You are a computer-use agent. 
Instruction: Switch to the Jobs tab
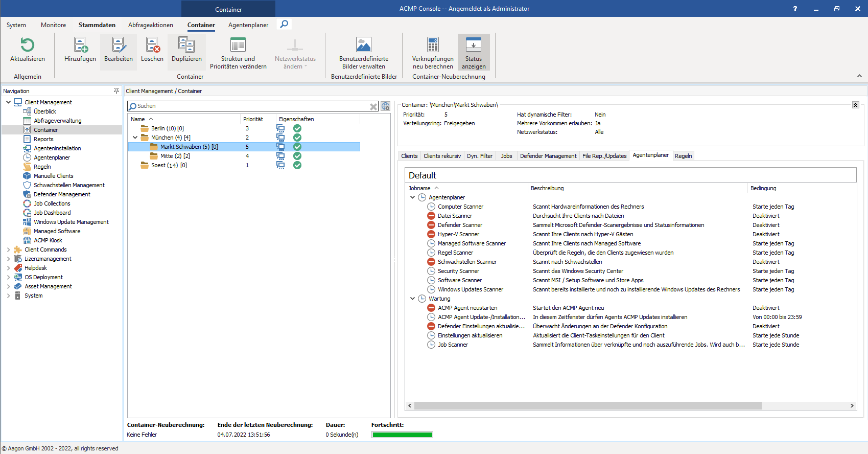click(506, 156)
